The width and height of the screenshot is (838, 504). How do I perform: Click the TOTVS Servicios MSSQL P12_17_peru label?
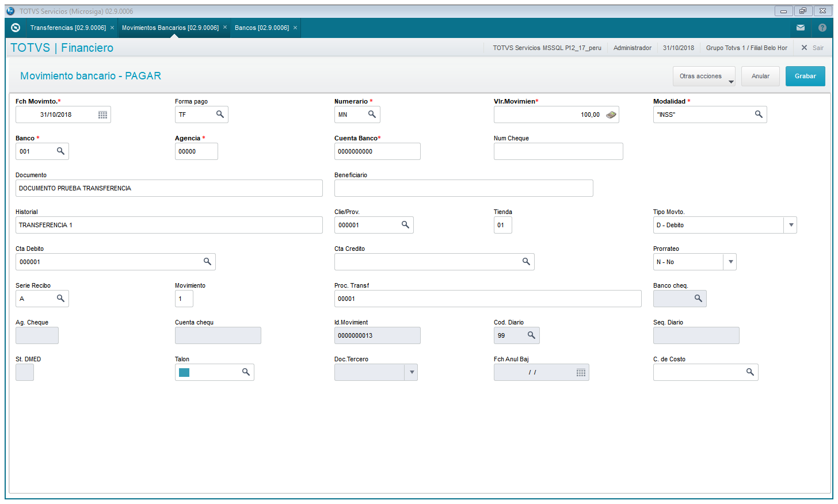pyautogui.click(x=547, y=48)
